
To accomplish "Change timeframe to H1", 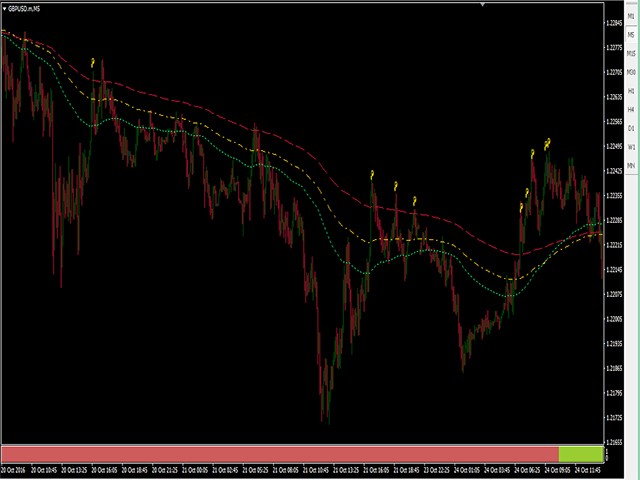I will [631, 91].
